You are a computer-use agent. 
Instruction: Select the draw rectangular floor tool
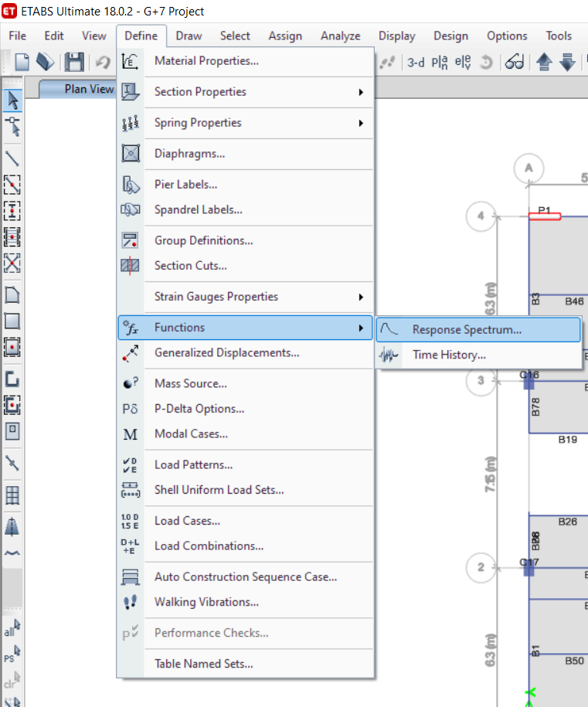[x=12, y=321]
